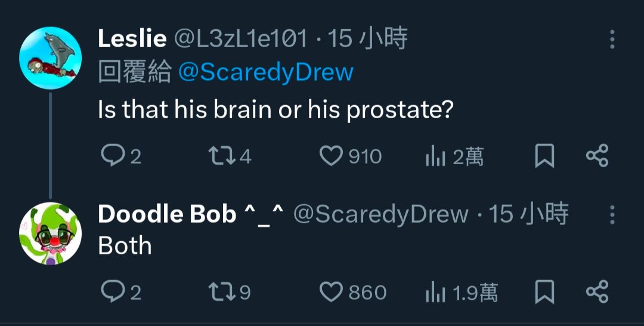Open Leslie's profile from display name
The image size is (644, 326).
(132, 39)
